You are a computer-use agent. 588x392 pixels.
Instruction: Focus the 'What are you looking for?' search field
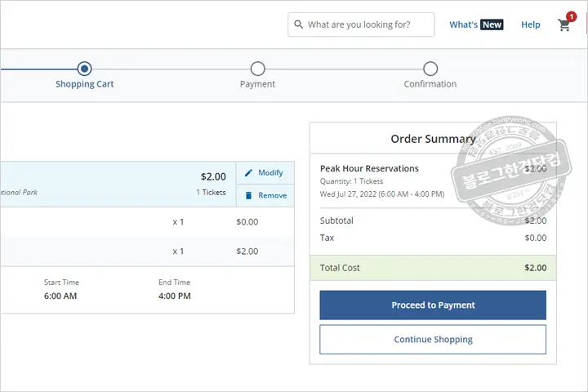pyautogui.click(x=369, y=24)
